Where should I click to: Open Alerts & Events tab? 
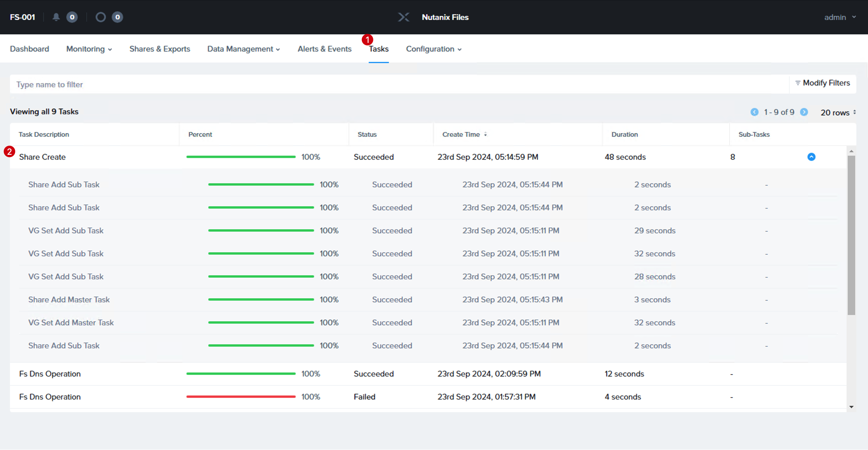pyautogui.click(x=324, y=49)
